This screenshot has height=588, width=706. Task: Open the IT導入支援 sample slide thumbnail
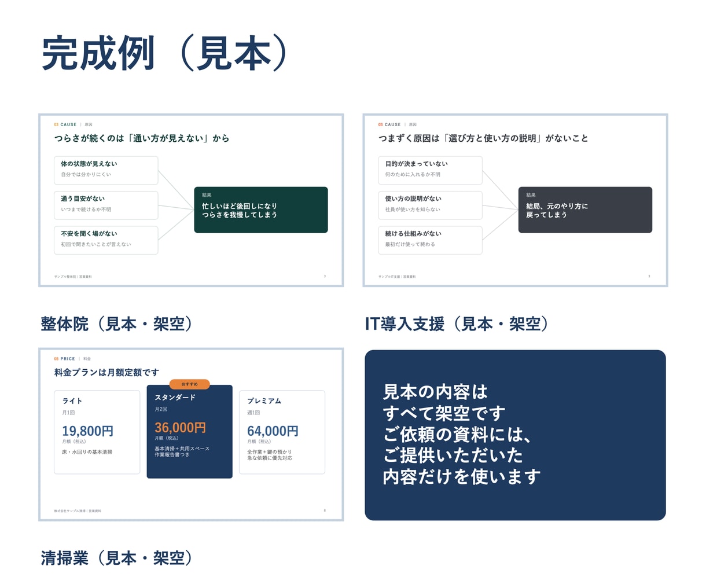(515, 200)
